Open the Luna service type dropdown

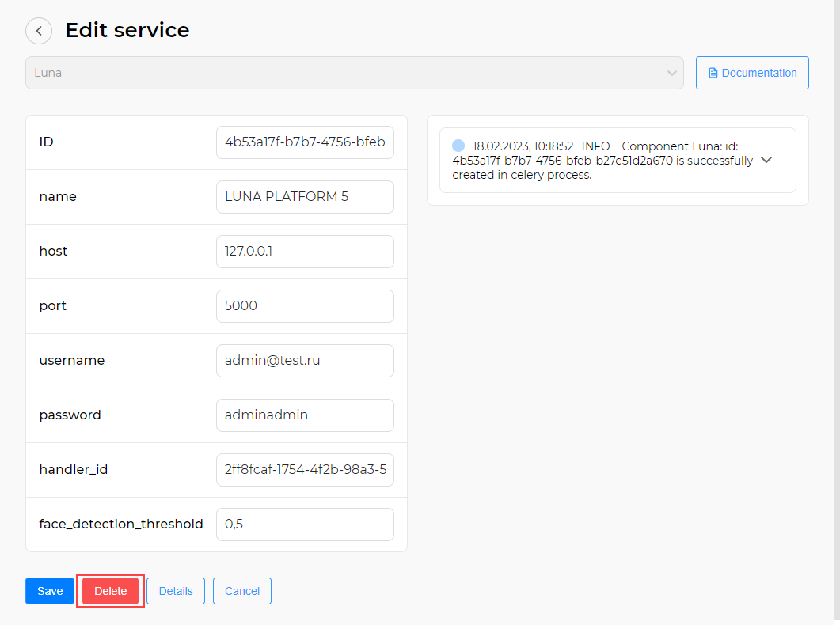coord(354,73)
